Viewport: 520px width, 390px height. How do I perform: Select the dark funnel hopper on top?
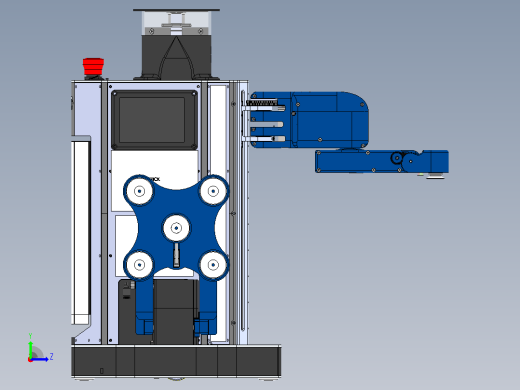[176, 57]
